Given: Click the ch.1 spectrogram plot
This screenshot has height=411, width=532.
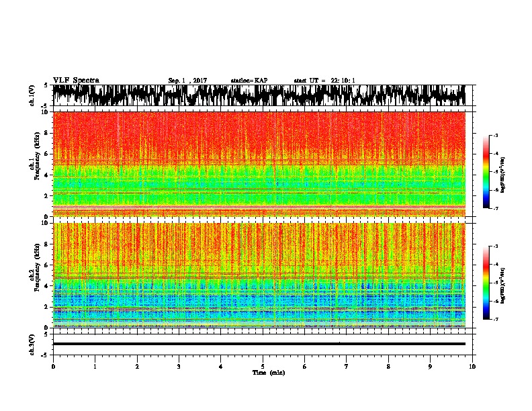Looking at the screenshot, I should click(x=259, y=164).
